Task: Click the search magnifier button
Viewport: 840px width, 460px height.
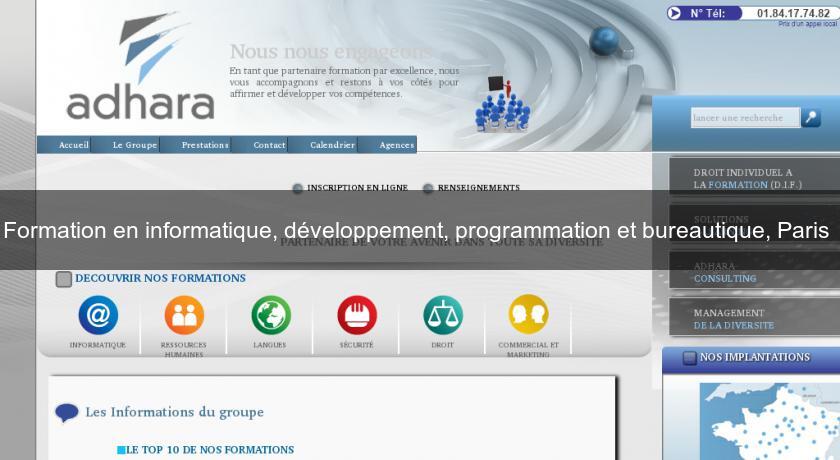Action: (x=811, y=117)
